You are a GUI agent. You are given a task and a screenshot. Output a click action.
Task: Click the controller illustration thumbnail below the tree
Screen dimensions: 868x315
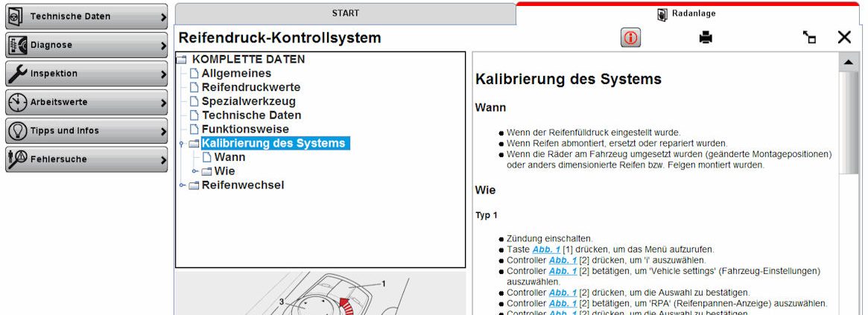coord(320,293)
